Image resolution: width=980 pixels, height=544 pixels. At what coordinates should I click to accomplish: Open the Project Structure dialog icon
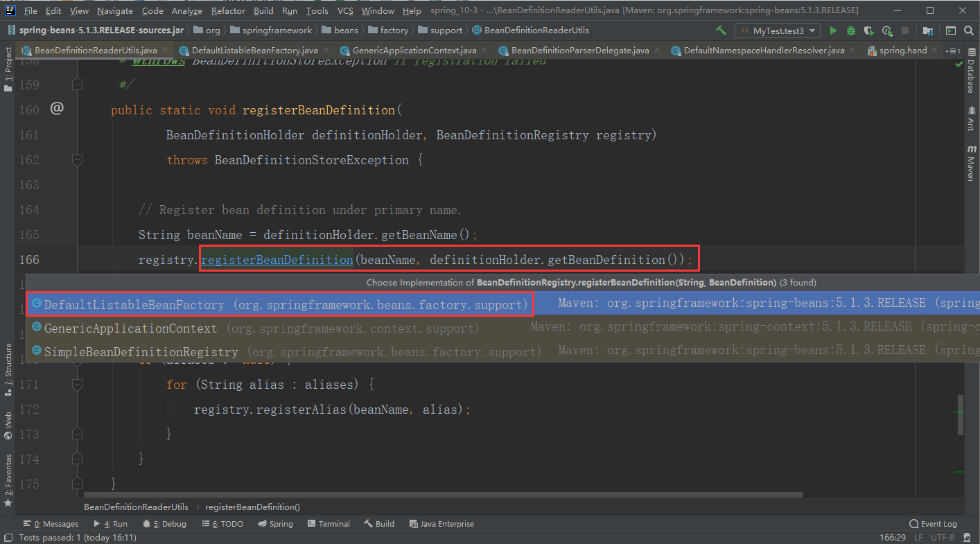point(927,30)
